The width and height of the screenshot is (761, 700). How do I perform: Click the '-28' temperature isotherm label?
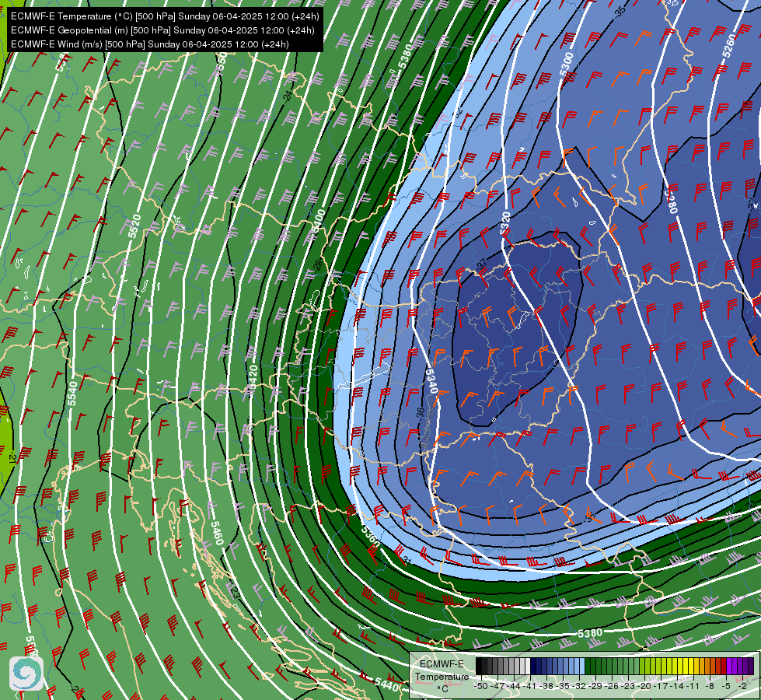(318, 265)
